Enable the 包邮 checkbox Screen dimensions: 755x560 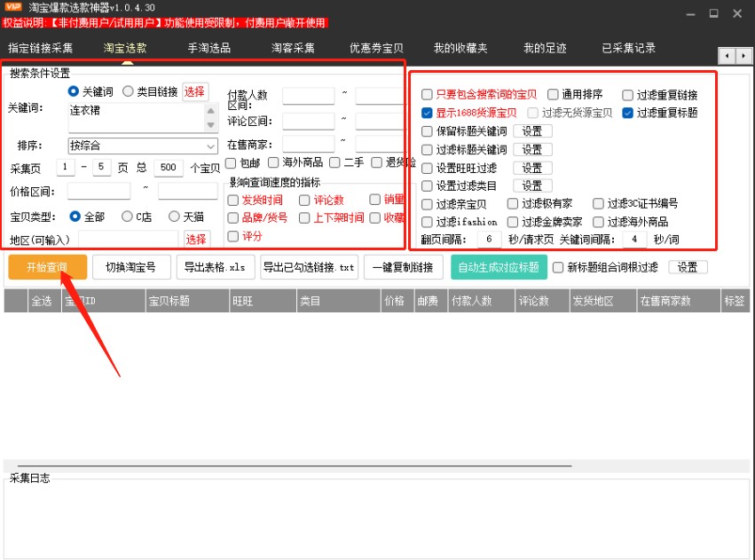click(231, 163)
